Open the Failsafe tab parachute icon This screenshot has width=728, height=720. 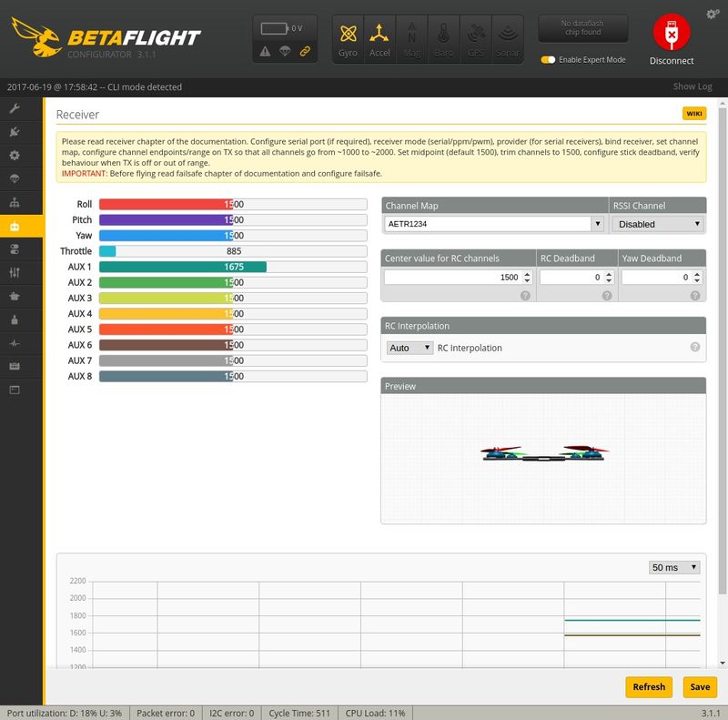(x=15, y=178)
